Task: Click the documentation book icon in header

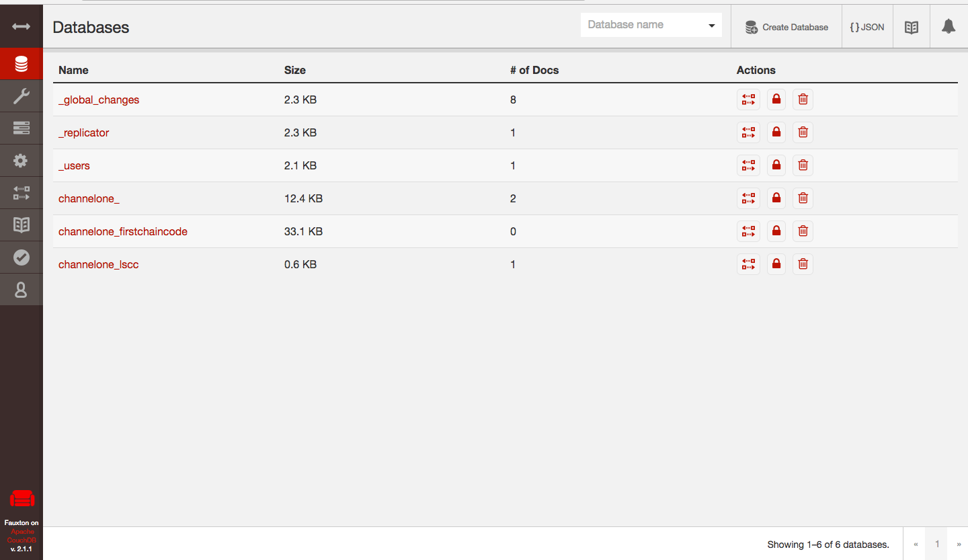Action: coord(911,28)
